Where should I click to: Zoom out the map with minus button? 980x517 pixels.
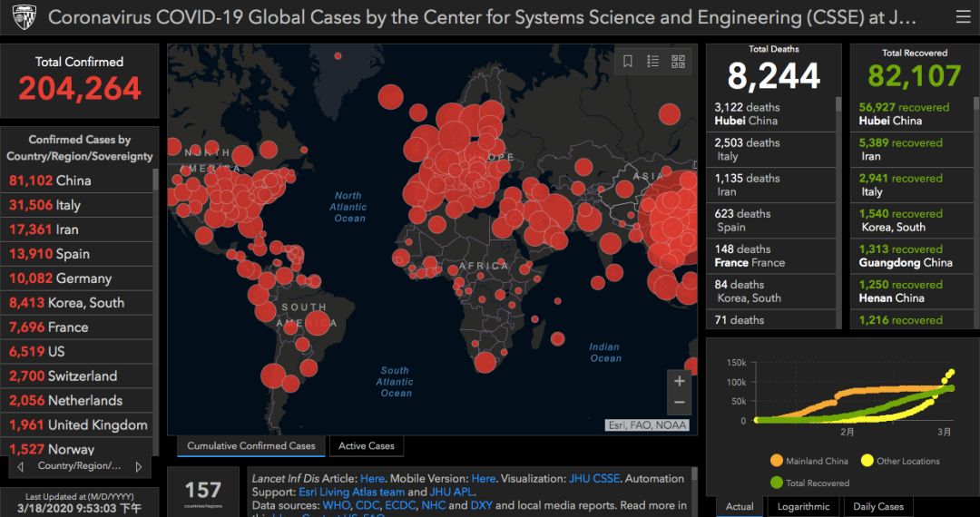[x=679, y=403]
